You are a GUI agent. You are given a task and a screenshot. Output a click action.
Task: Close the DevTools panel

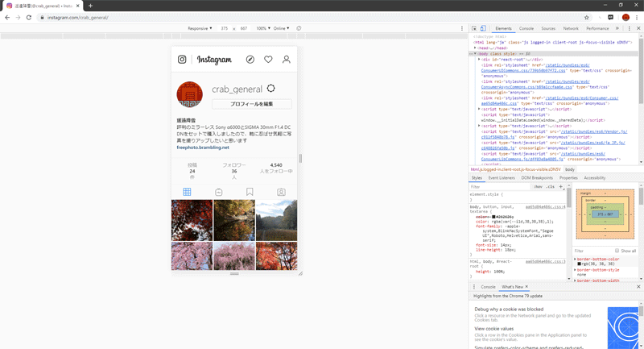click(x=638, y=28)
